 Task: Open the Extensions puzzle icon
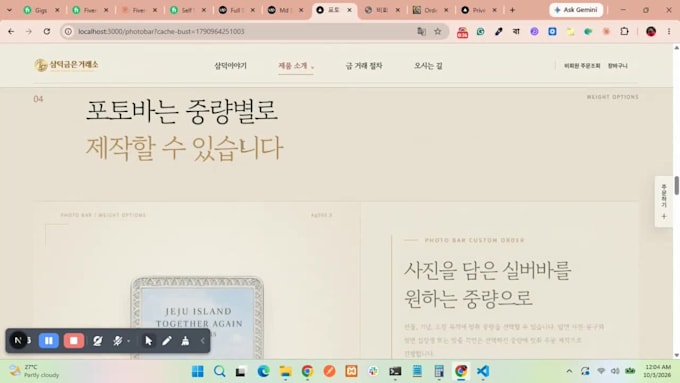[624, 31]
